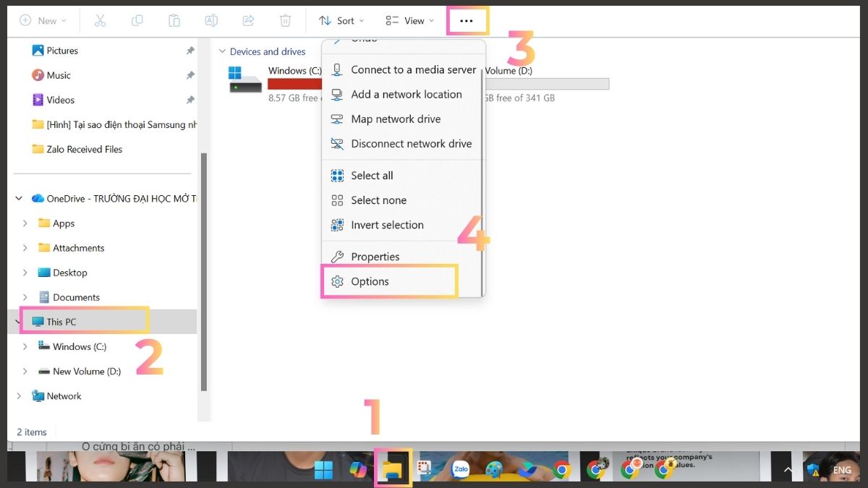Select the Rename icon on the toolbar

pos(210,20)
